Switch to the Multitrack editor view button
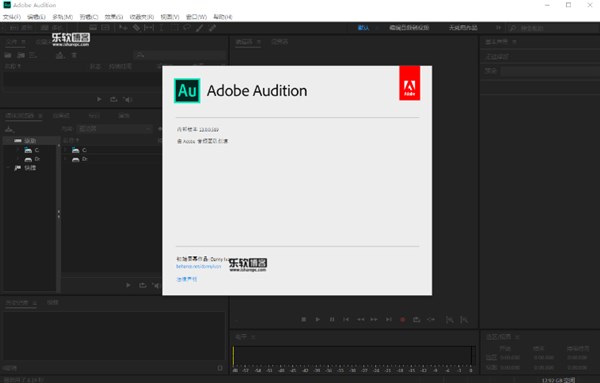The image size is (600, 383). point(52,28)
